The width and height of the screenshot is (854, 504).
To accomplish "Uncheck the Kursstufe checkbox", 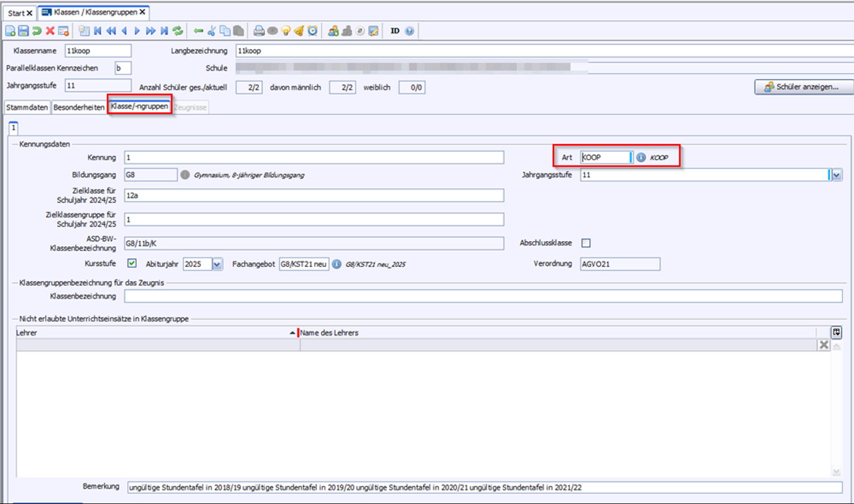I will tap(132, 263).
